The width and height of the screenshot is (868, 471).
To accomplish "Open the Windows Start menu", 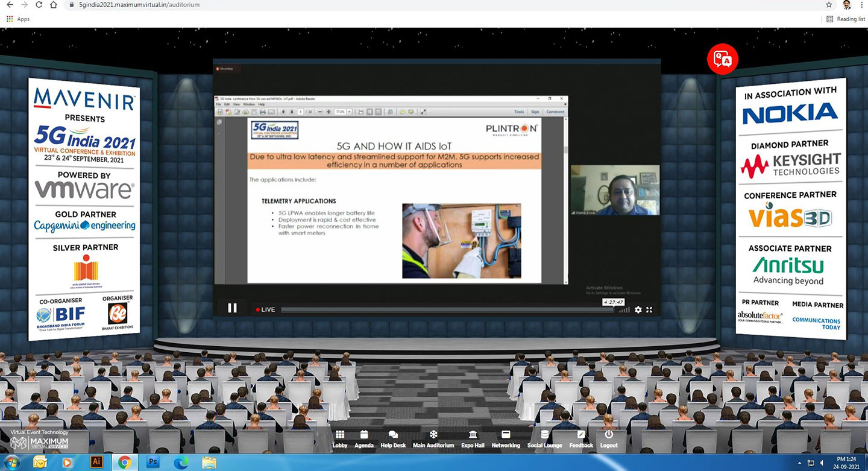I will (11, 463).
